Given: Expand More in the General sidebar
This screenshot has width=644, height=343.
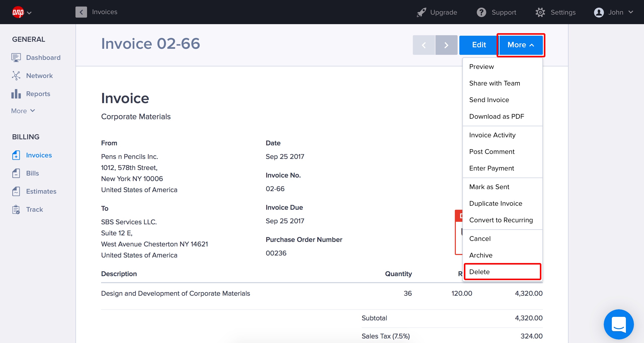Looking at the screenshot, I should click(x=23, y=111).
